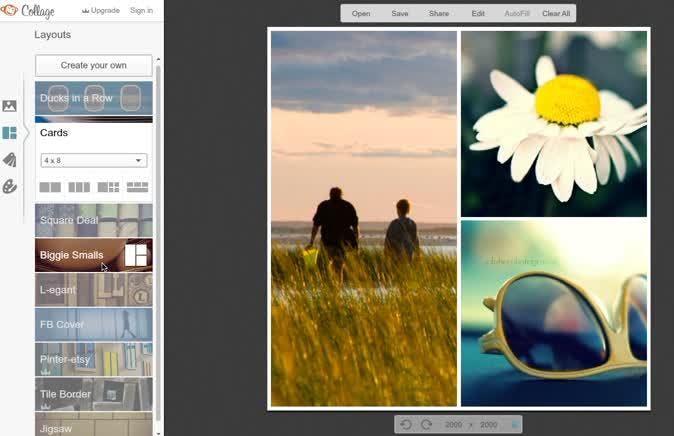Expand the Biggie Smalls layout group
674x436 pixels.
[x=94, y=255]
